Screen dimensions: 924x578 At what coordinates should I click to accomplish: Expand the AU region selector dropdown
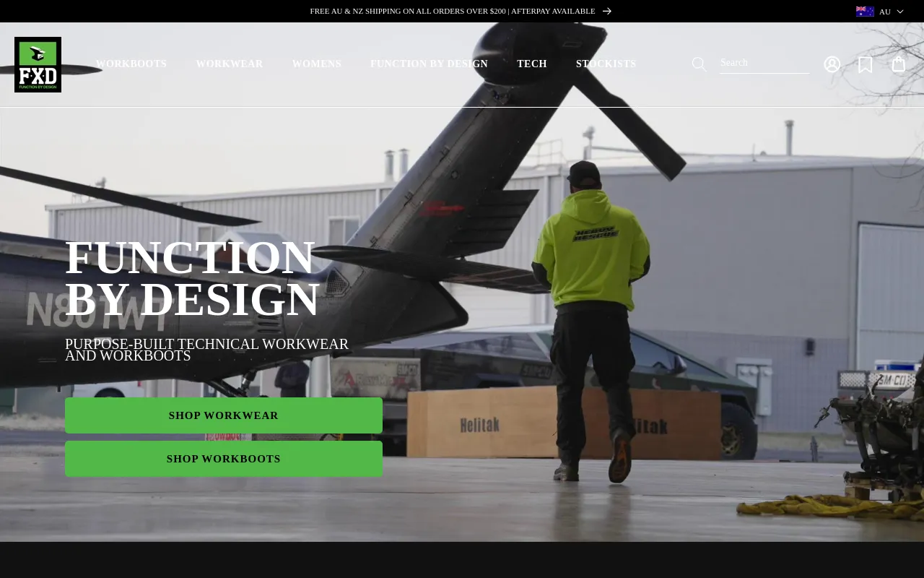(891, 12)
